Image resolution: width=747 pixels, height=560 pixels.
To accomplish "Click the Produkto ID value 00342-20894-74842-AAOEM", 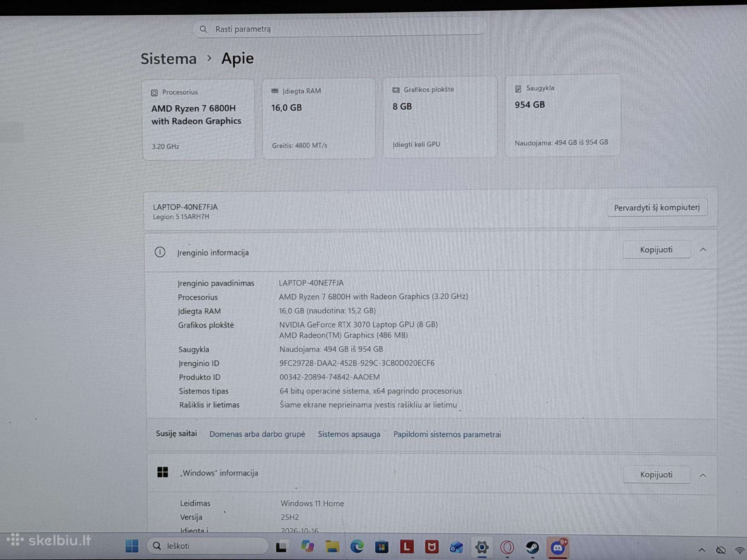I will coord(330,377).
